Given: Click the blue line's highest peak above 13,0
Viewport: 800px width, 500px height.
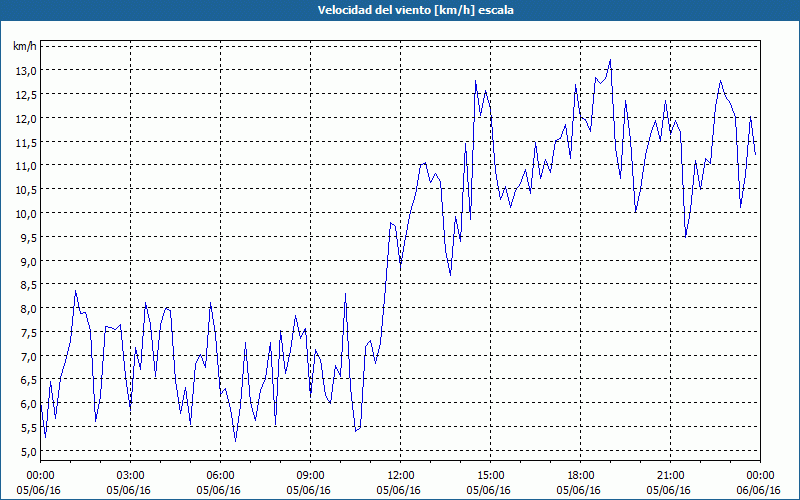Looking at the screenshot, I should point(610,60).
